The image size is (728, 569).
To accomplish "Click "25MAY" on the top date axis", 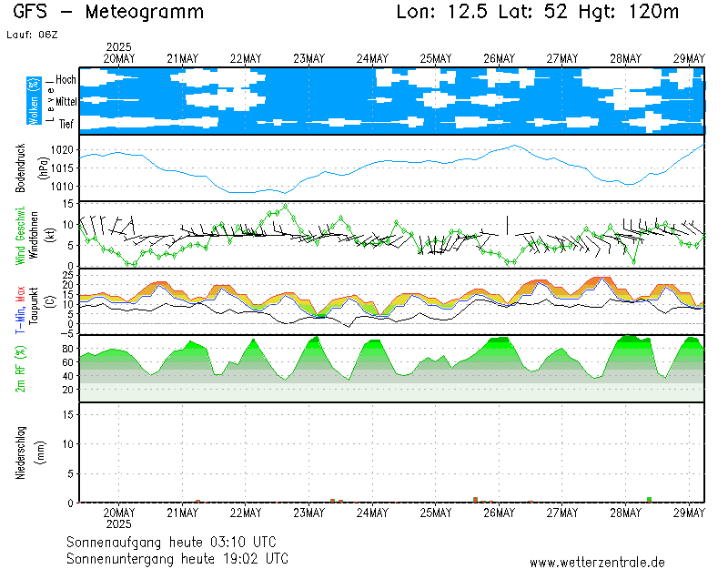I will click(436, 58).
